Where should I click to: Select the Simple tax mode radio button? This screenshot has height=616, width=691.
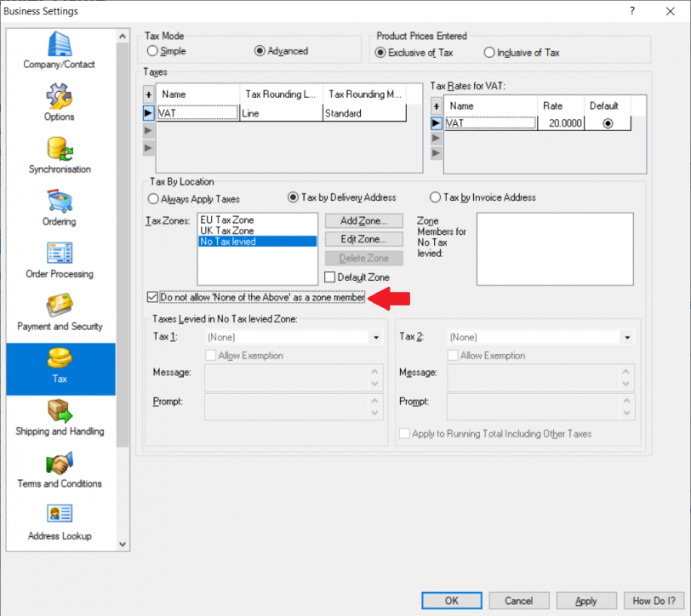(152, 51)
